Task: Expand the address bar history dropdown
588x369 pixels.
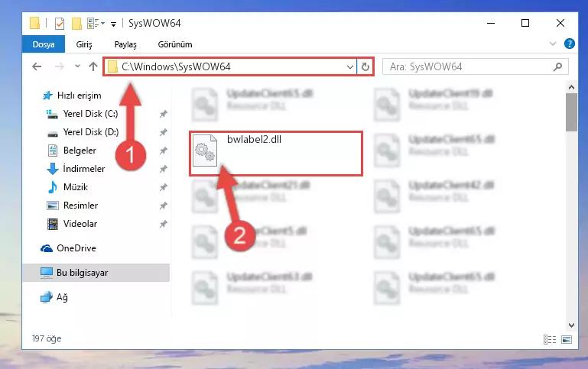Action: pyautogui.click(x=350, y=67)
